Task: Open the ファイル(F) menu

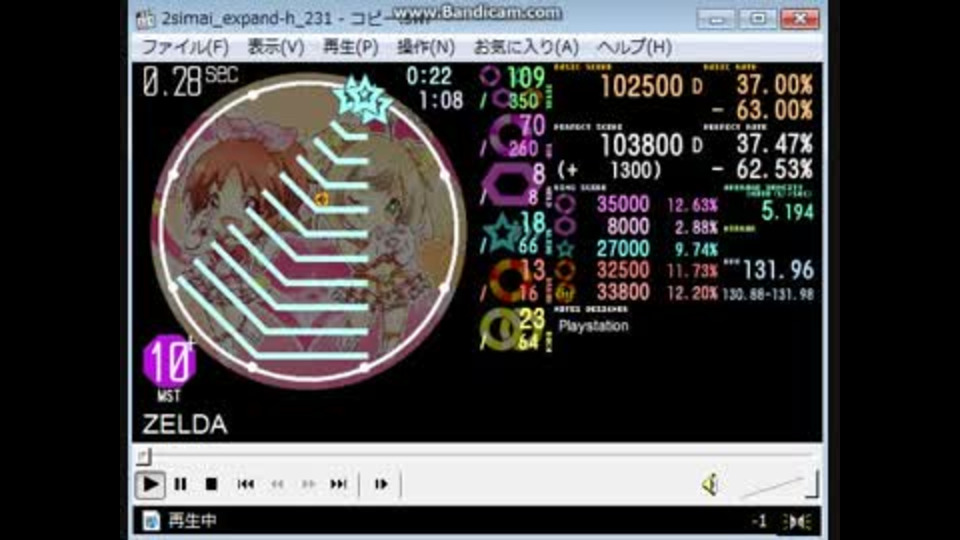Action: click(x=185, y=47)
